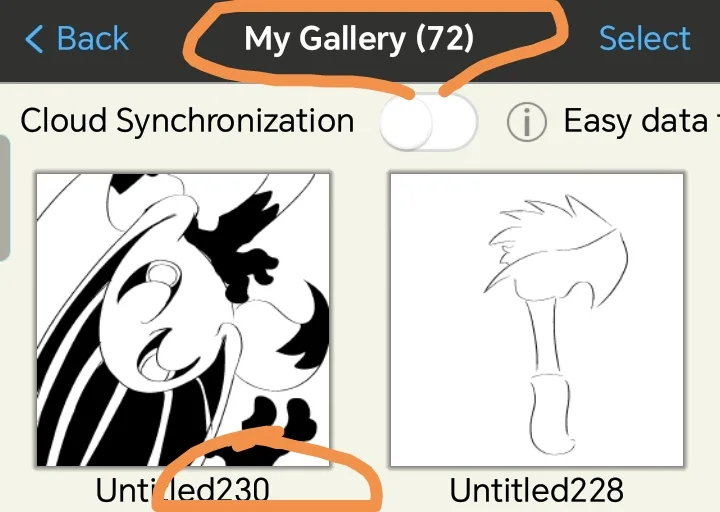Select the black-and-white cartoon character drawing
Image resolution: width=720 pixels, height=512 pixels.
point(183,320)
